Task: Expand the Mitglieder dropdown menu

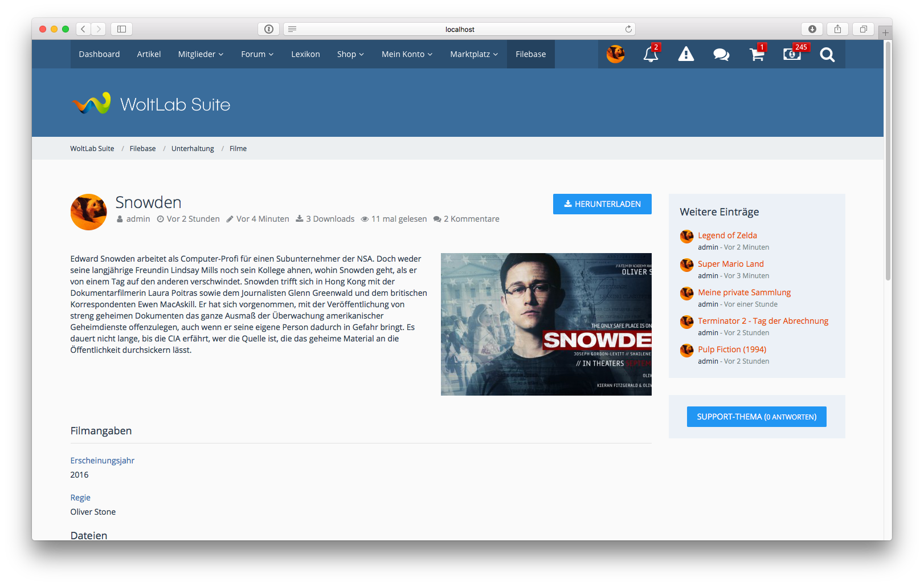Action: pyautogui.click(x=201, y=54)
